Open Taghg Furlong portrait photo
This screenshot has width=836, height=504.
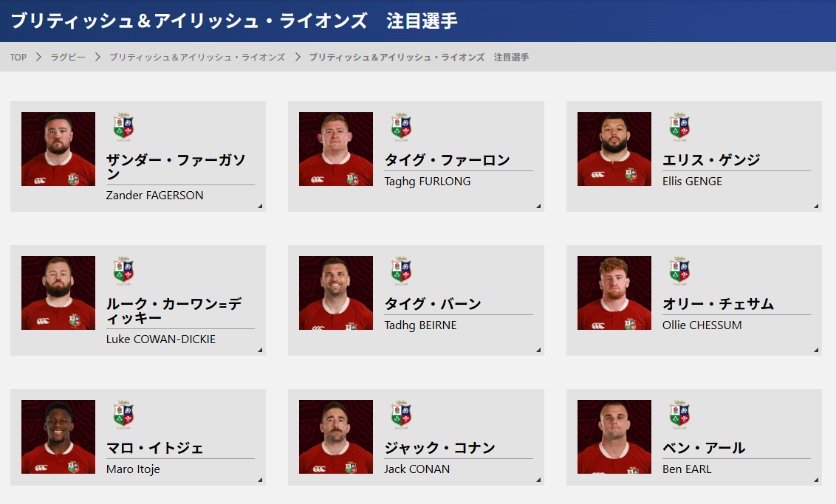(x=336, y=149)
